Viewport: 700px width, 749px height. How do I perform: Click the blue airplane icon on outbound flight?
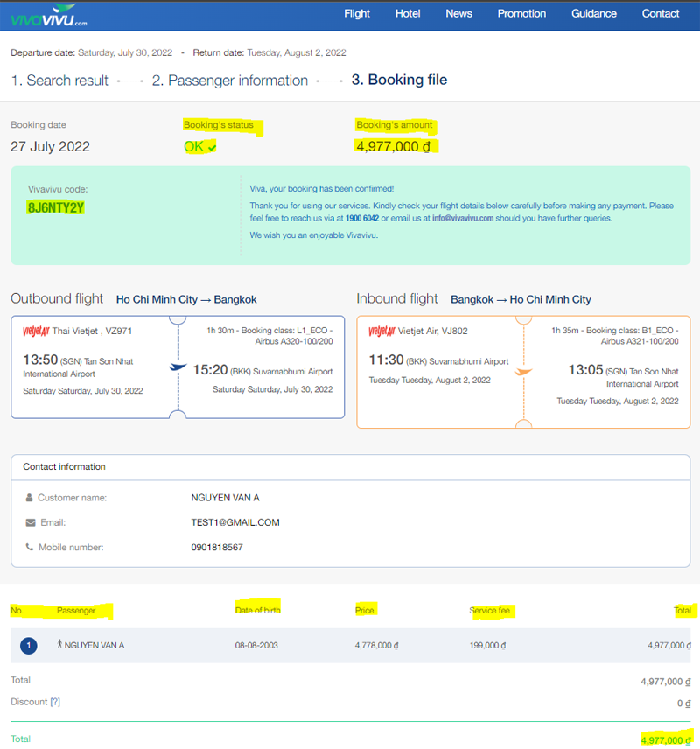(178, 367)
